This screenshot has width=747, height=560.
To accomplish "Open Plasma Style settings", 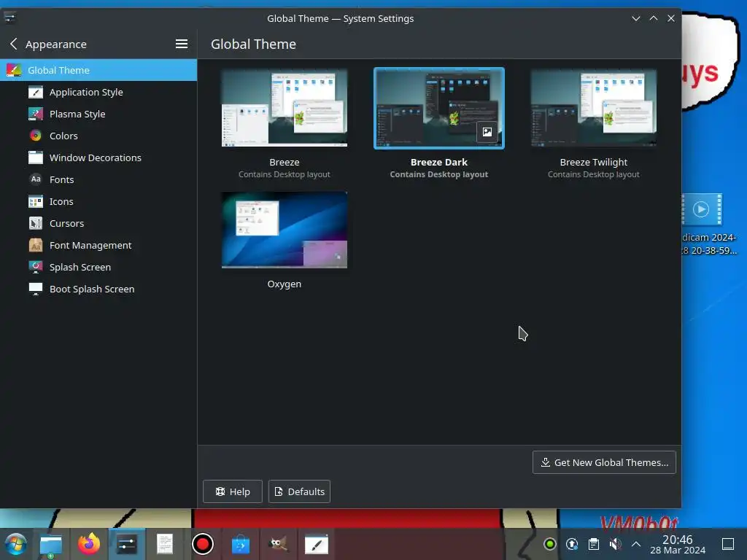I will [x=98, y=114].
